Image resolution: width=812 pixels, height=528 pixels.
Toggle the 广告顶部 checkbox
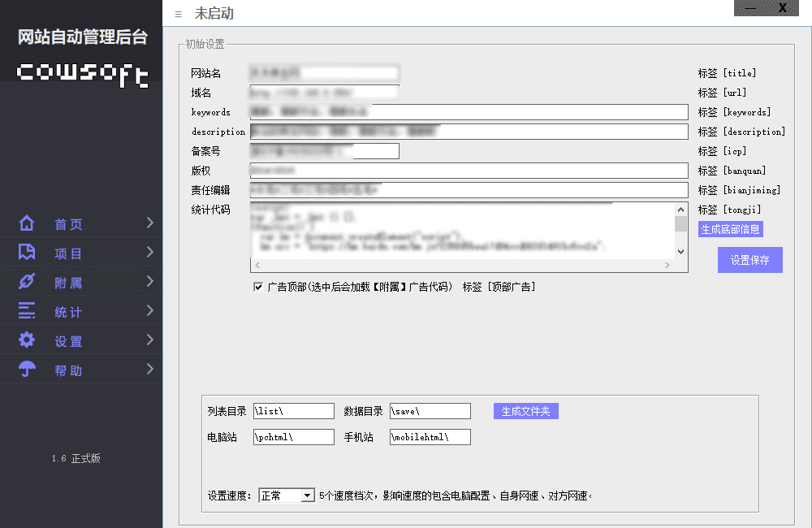258,287
